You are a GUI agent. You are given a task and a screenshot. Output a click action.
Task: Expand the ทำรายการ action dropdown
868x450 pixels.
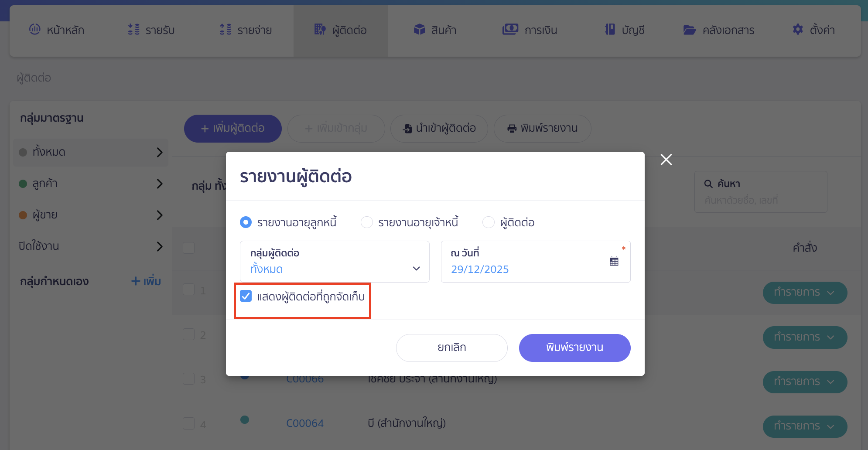(805, 293)
